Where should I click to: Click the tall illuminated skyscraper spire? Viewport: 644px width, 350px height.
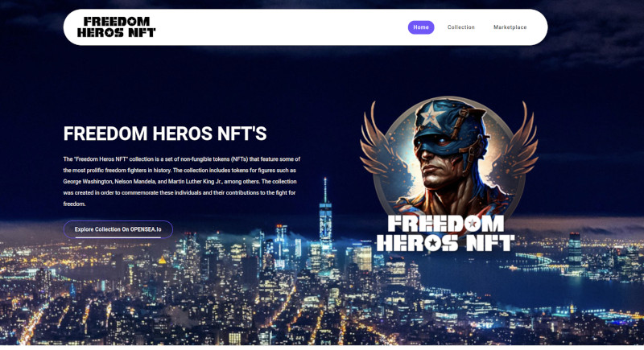click(325, 190)
